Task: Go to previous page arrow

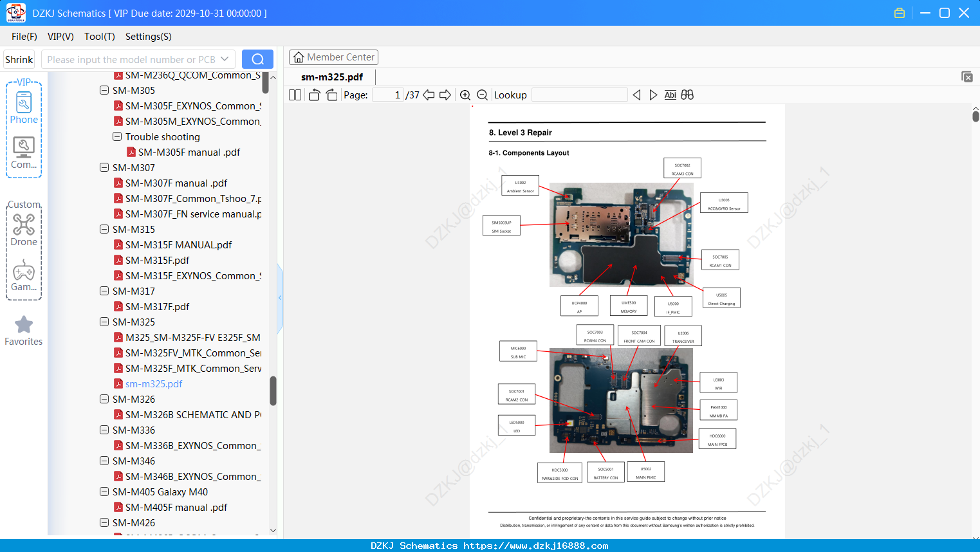Action: point(429,95)
